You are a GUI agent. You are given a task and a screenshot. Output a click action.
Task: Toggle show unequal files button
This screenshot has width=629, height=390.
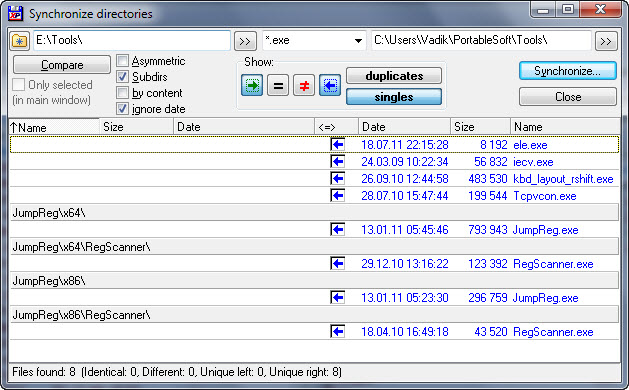(304, 85)
